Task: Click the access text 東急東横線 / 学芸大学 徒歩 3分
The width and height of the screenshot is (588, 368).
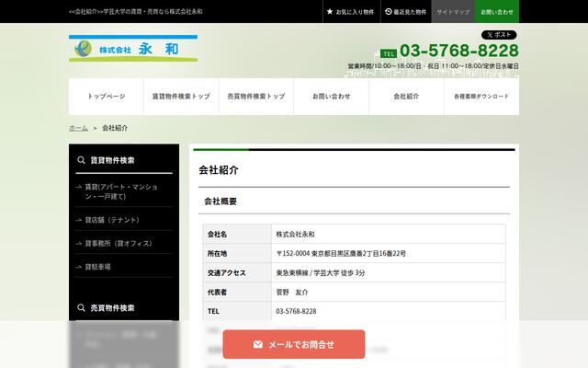Action: (x=321, y=273)
